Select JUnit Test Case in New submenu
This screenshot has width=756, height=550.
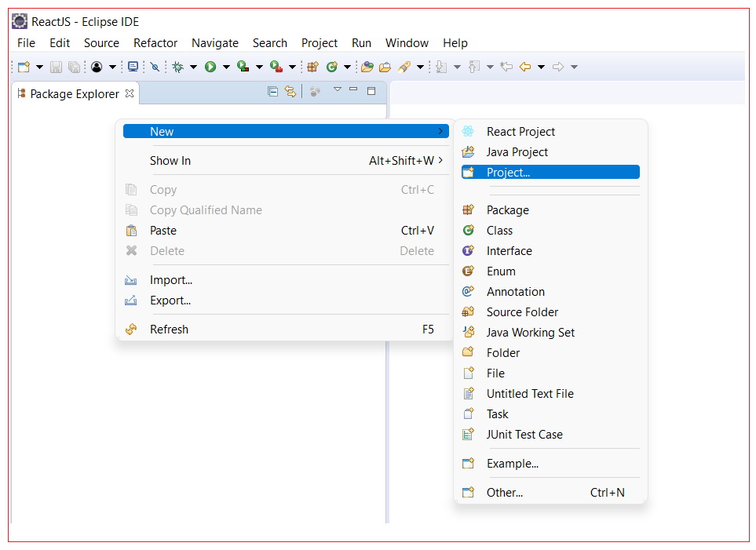(x=550, y=435)
